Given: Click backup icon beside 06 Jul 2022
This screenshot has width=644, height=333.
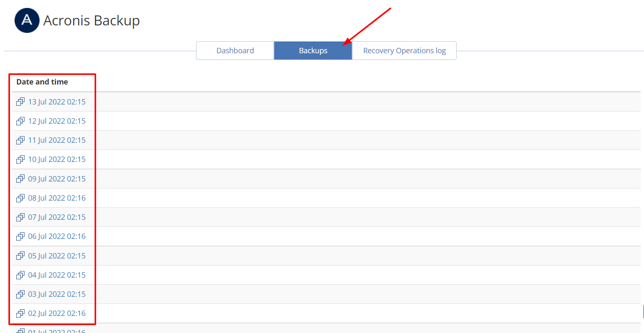Looking at the screenshot, I should [20, 236].
